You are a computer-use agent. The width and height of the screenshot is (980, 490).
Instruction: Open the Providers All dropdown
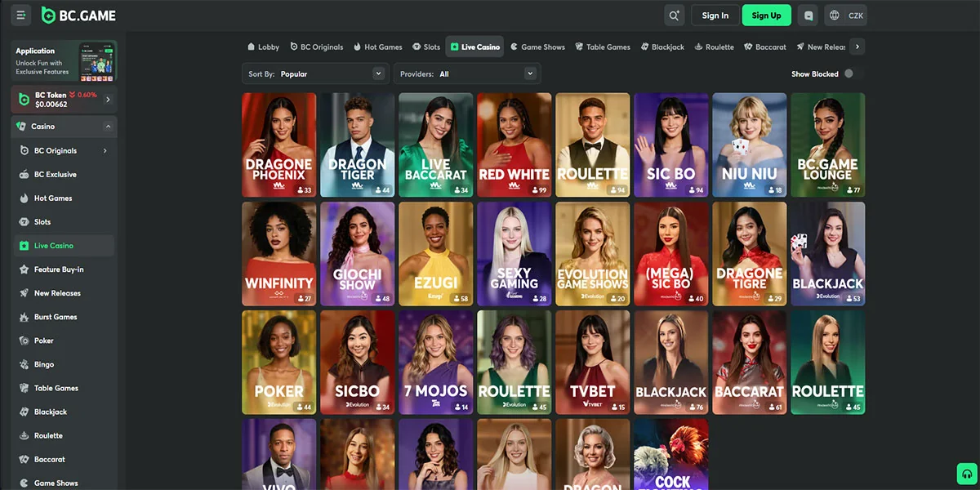pos(467,73)
